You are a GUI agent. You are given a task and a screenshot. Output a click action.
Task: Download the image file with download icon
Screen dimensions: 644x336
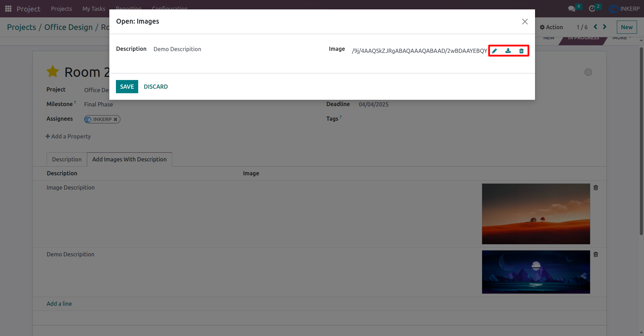(508, 51)
